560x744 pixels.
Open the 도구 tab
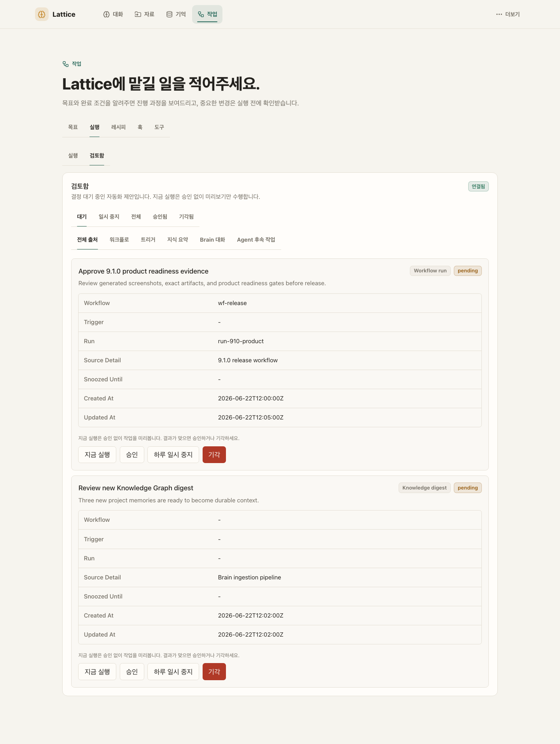click(159, 127)
